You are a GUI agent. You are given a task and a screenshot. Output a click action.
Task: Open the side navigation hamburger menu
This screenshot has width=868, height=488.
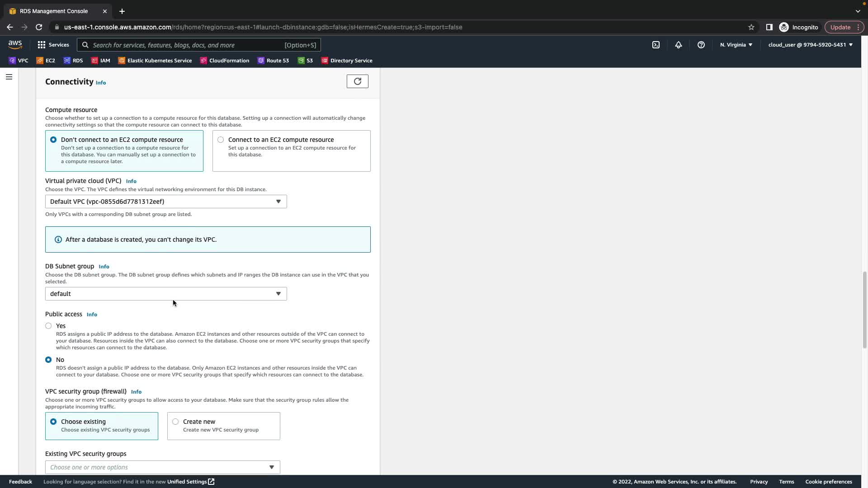pyautogui.click(x=9, y=77)
